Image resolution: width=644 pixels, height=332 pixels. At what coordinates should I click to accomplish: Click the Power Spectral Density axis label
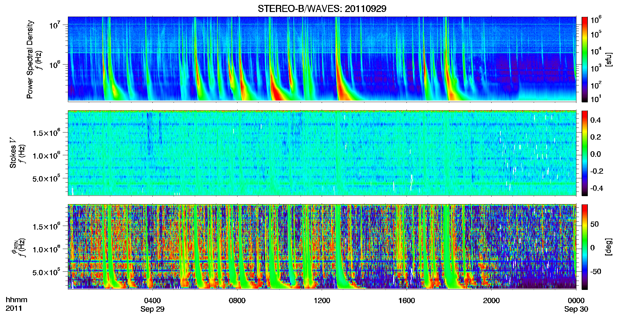pos(30,59)
